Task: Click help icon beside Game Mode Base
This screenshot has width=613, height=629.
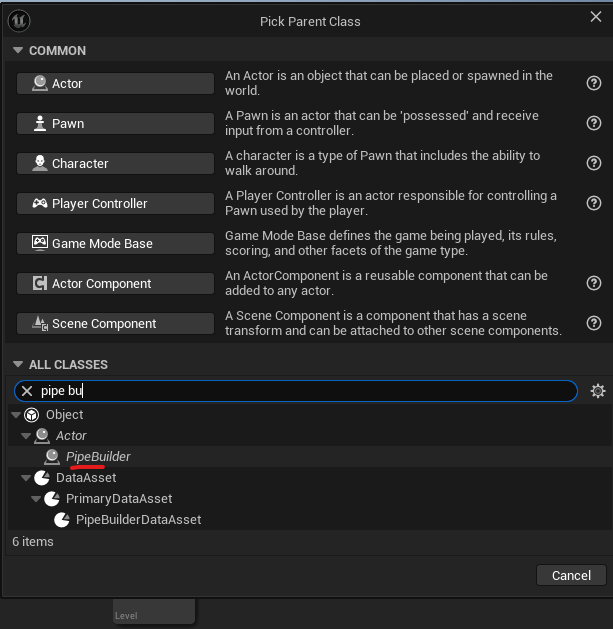Action: [593, 244]
